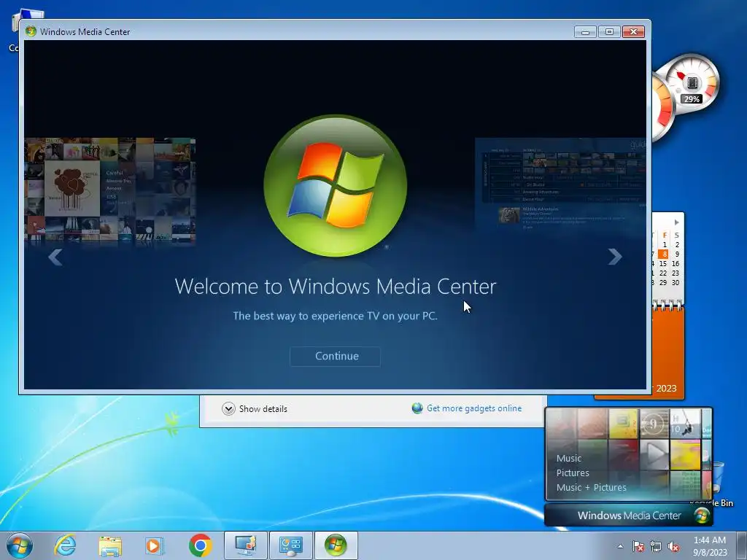Choose Music in the Media Center gadget
Viewport: 747px width, 560px height.
click(569, 458)
